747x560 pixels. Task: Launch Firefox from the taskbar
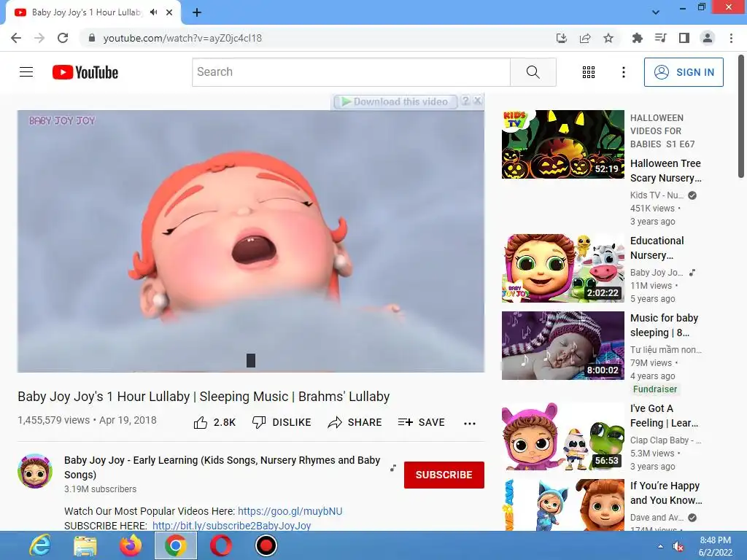130,545
